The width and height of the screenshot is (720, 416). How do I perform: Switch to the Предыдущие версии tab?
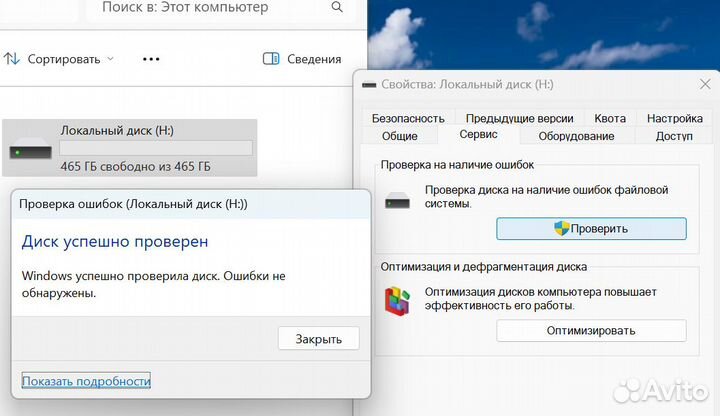(x=519, y=118)
